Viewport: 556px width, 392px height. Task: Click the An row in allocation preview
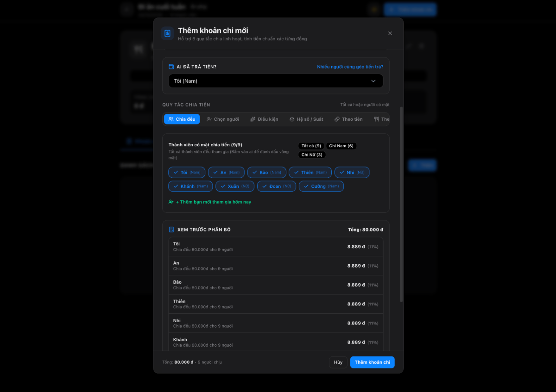point(276,266)
